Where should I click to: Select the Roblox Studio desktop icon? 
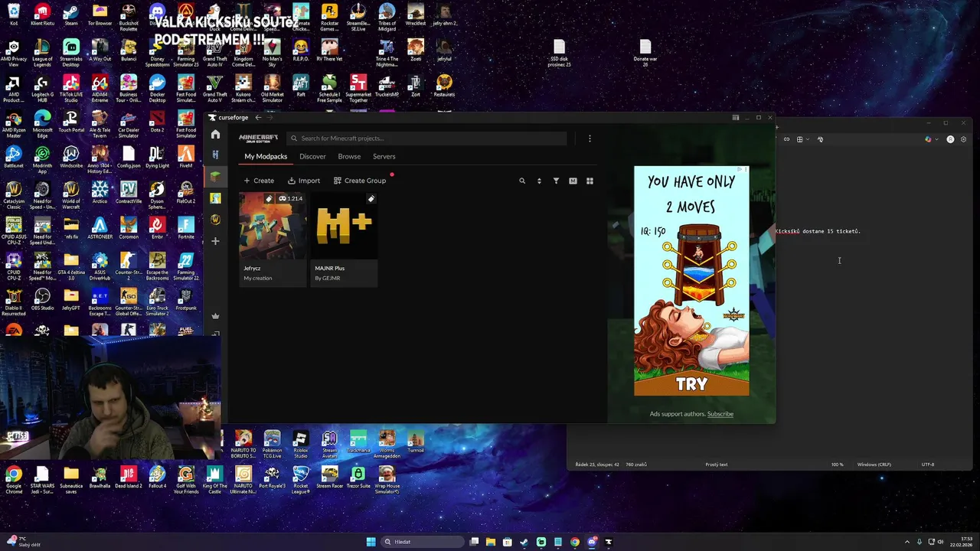click(301, 445)
